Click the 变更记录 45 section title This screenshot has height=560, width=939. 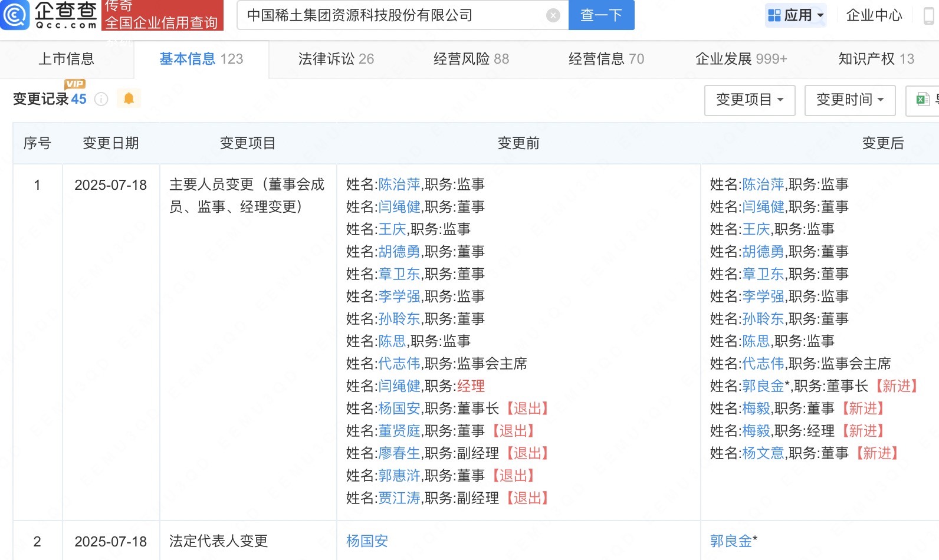[x=50, y=99]
